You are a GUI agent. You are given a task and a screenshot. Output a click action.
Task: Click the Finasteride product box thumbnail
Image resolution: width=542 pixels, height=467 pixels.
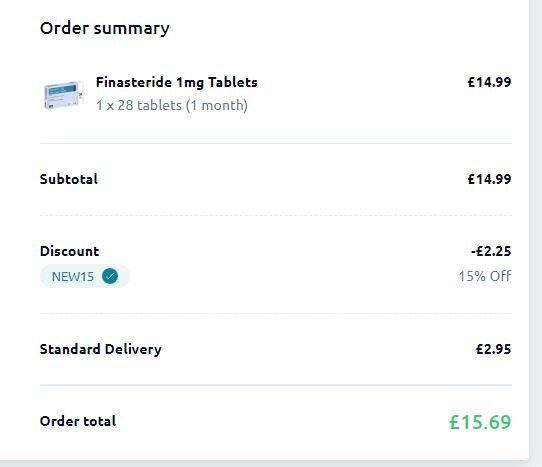coord(63,95)
